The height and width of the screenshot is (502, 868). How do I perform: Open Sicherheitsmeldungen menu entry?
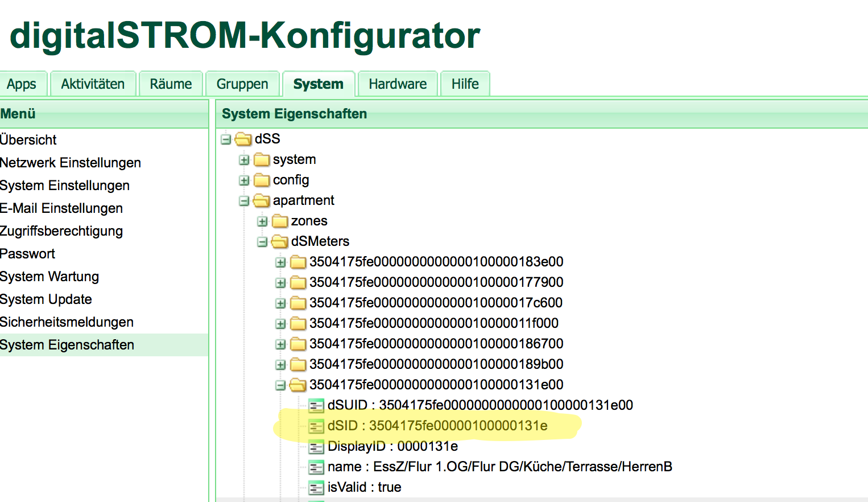tap(104, 322)
